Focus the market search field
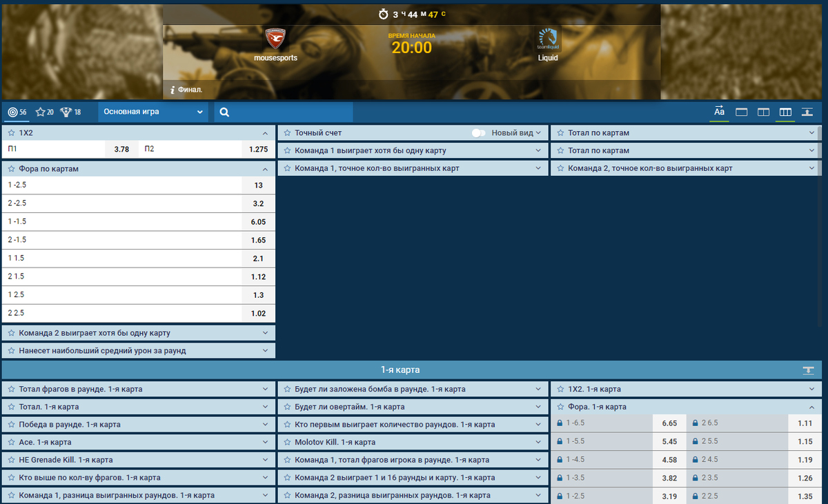The image size is (828, 504). click(x=284, y=112)
